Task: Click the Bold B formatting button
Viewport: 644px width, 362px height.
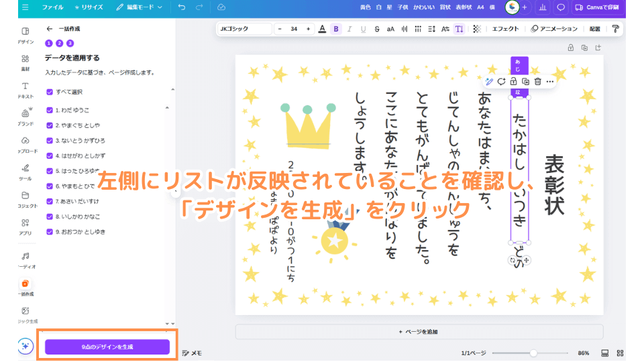Action: (336, 29)
